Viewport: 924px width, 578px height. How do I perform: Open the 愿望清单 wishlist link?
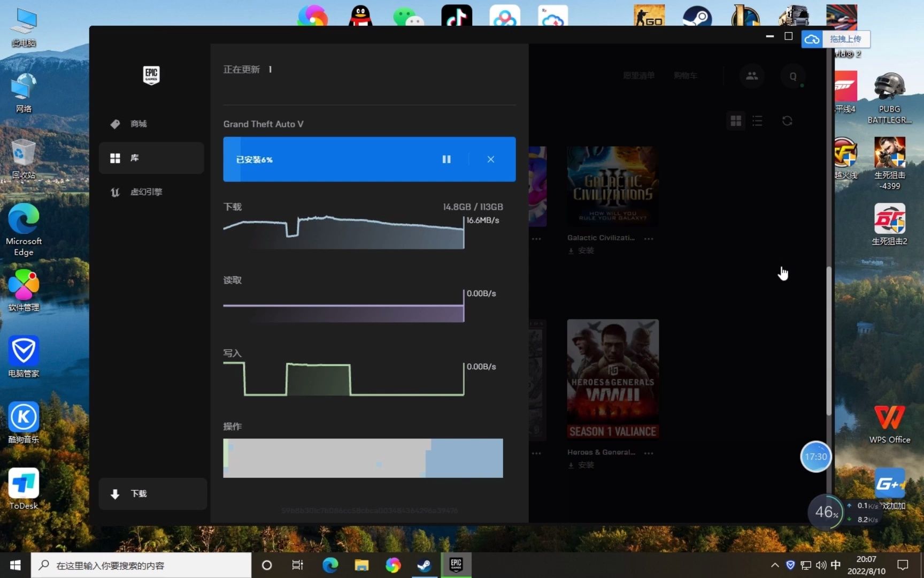[x=638, y=75]
